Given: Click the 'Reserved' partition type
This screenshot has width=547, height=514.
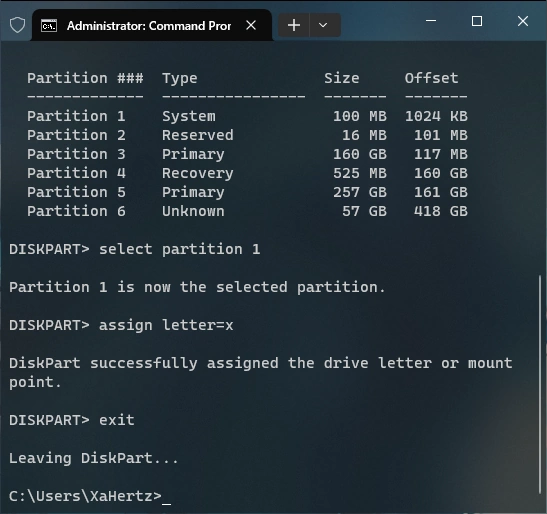Looking at the screenshot, I should (x=198, y=135).
